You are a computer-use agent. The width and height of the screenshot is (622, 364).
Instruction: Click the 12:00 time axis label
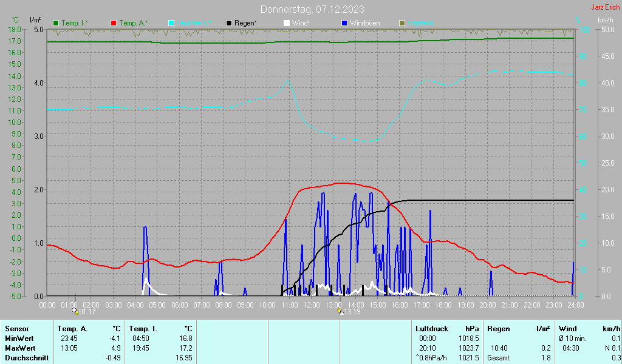(x=311, y=305)
